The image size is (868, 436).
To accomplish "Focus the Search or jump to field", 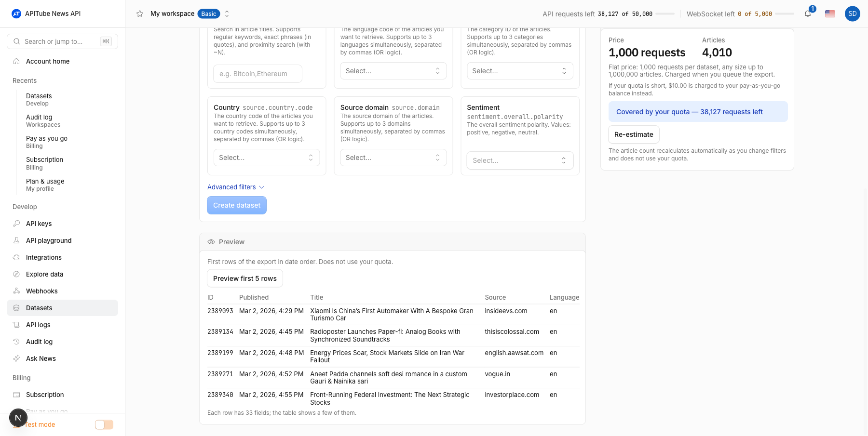I will (62, 41).
